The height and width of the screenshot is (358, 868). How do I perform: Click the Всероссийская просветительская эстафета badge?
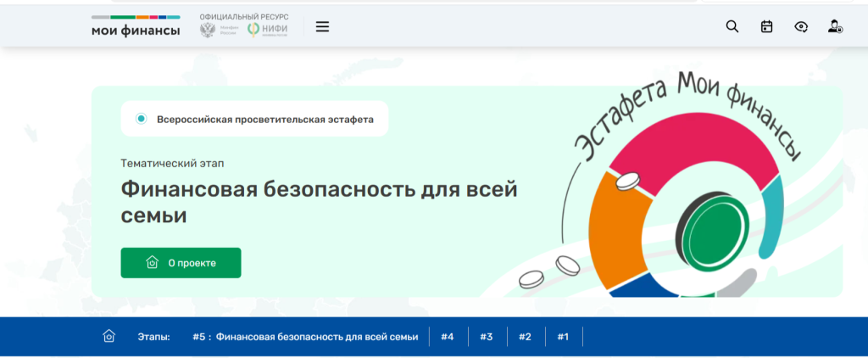pyautogui.click(x=254, y=119)
